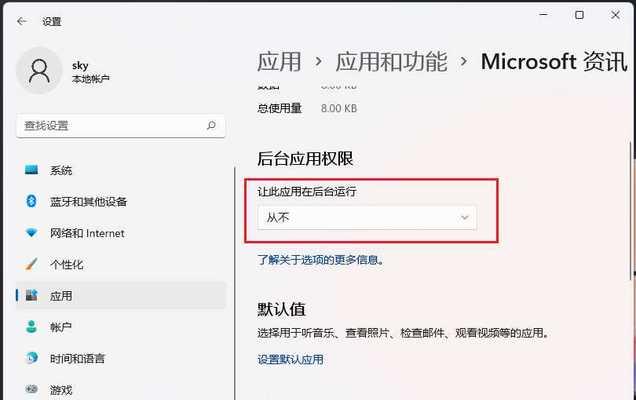Click the 让此应用在后台运行 label

(x=307, y=191)
